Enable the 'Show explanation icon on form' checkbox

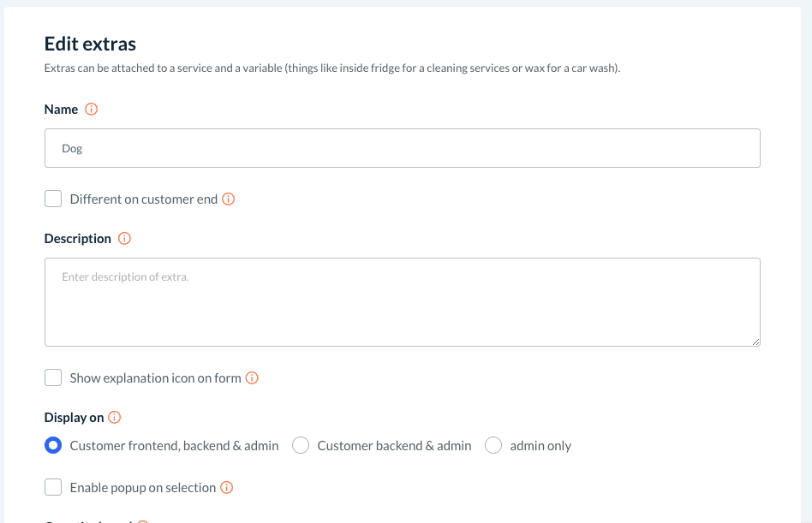[53, 377]
